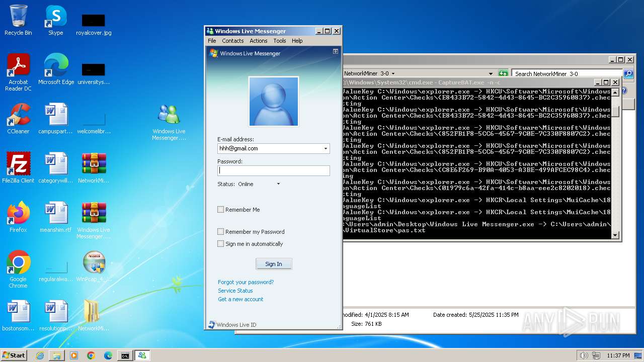Open the Service Status link
Viewport: 644px width, 362px height.
point(235,291)
